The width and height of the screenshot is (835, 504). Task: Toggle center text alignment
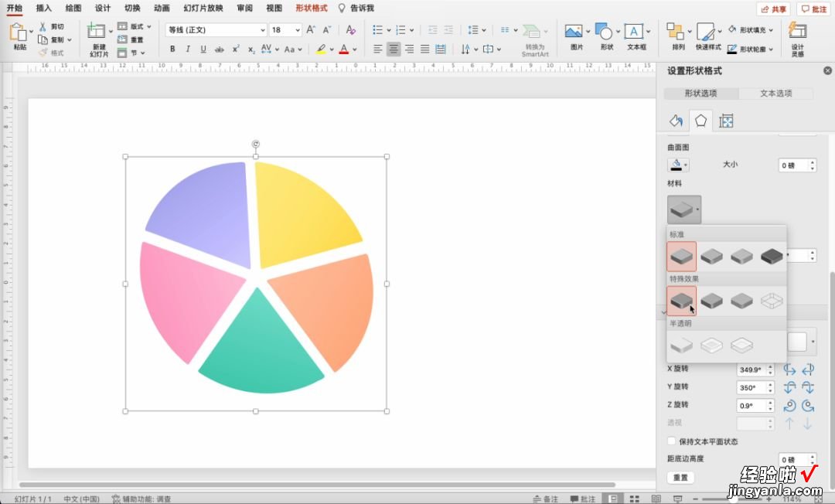[394, 49]
